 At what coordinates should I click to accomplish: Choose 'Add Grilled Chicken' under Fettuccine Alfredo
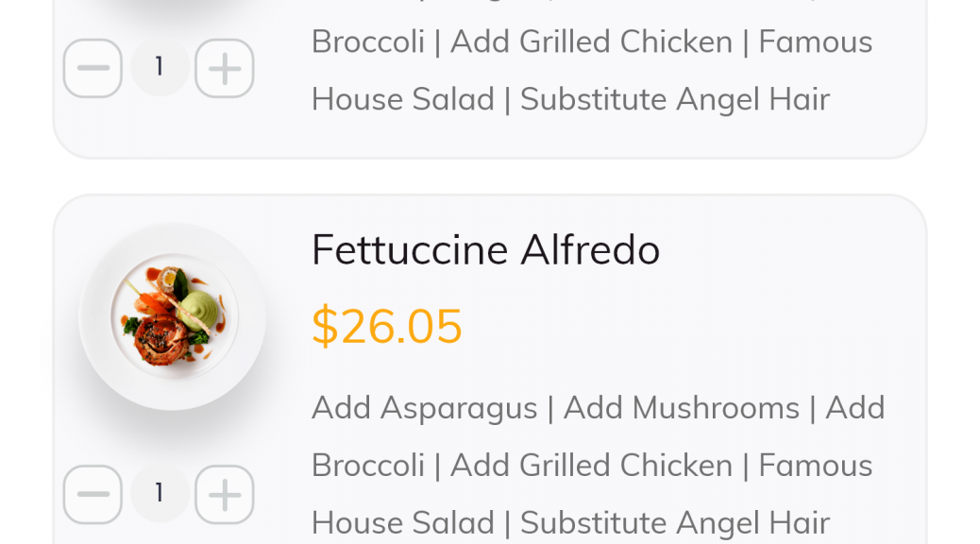[591, 466]
